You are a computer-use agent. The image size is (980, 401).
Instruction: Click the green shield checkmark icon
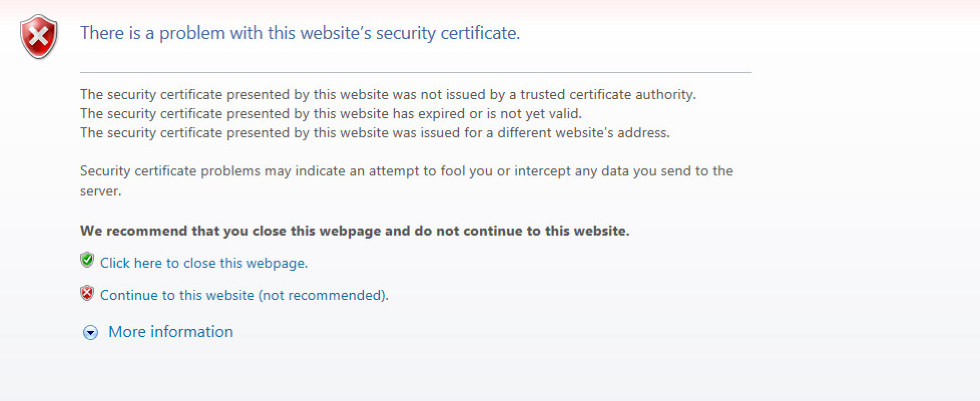87,260
